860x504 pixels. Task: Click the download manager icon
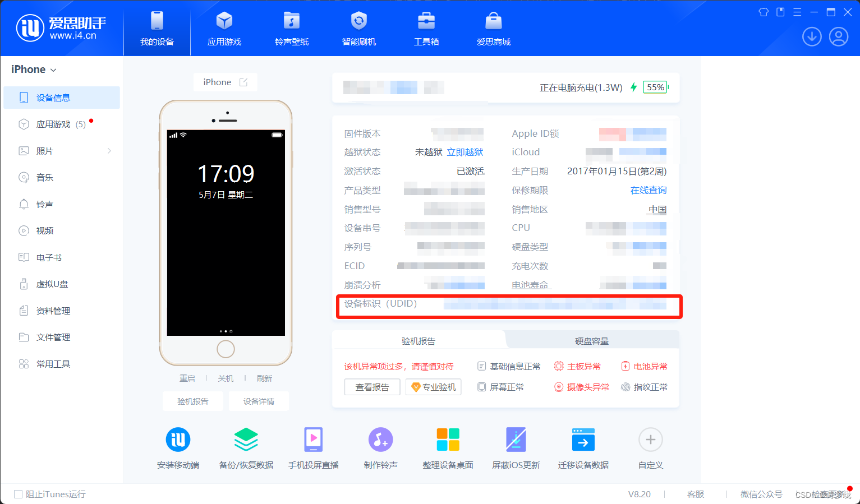812,37
